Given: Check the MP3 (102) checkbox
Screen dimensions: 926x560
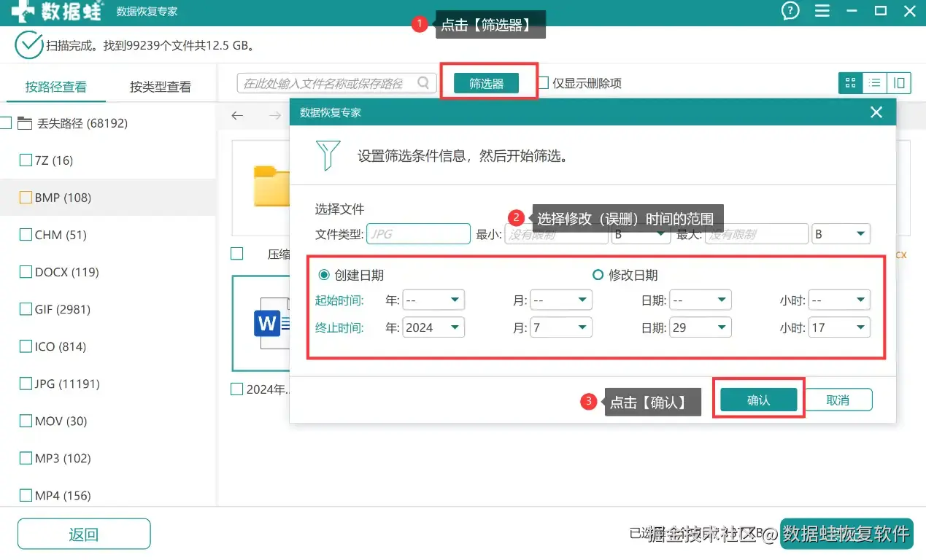Looking at the screenshot, I should [x=25, y=459].
